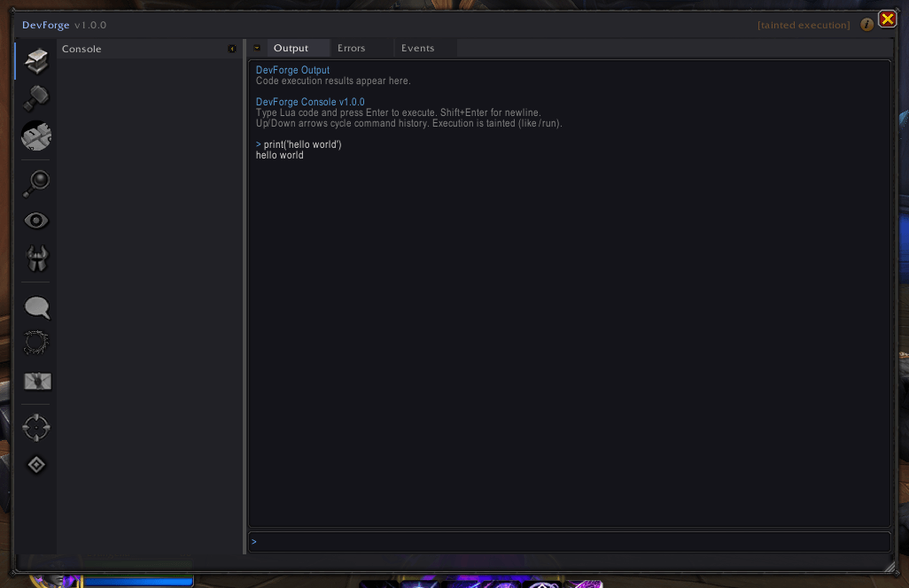Switch to the Errors tab
Image resolution: width=909 pixels, height=588 pixels.
[x=352, y=48]
